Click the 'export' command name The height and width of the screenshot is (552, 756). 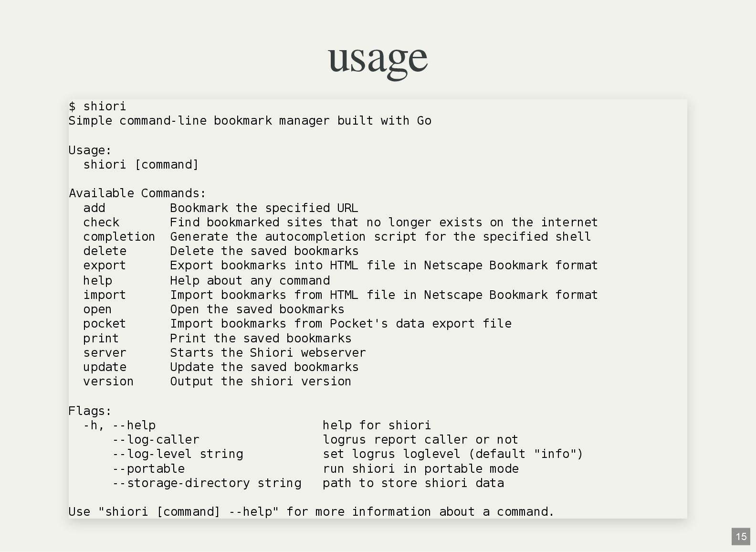105,265
